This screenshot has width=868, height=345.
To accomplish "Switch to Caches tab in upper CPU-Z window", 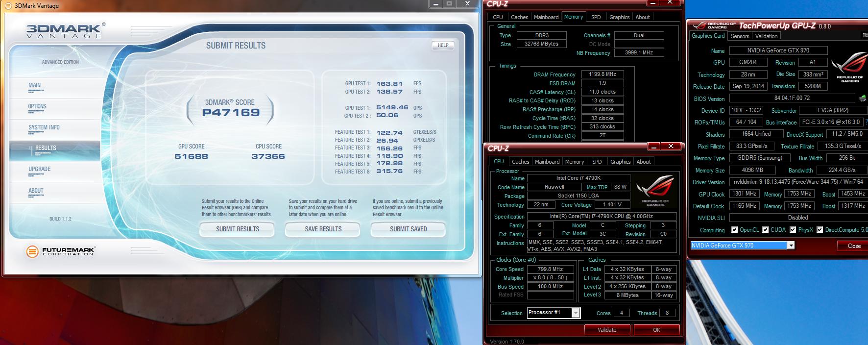I will pyautogui.click(x=519, y=17).
